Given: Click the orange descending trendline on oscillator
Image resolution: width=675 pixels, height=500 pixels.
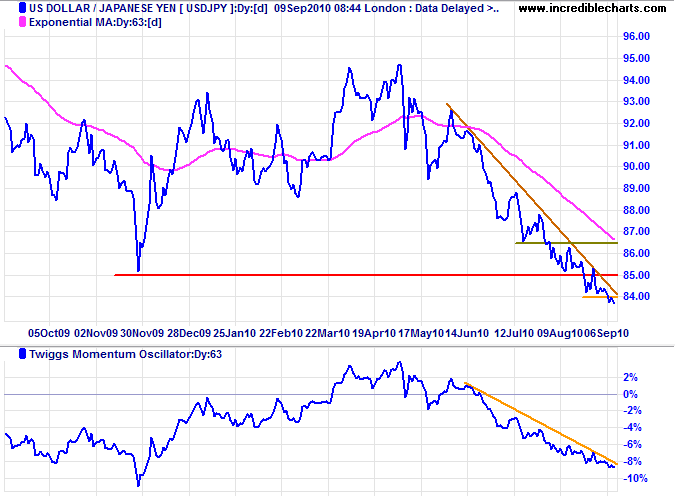Looking at the screenshot, I should [541, 423].
